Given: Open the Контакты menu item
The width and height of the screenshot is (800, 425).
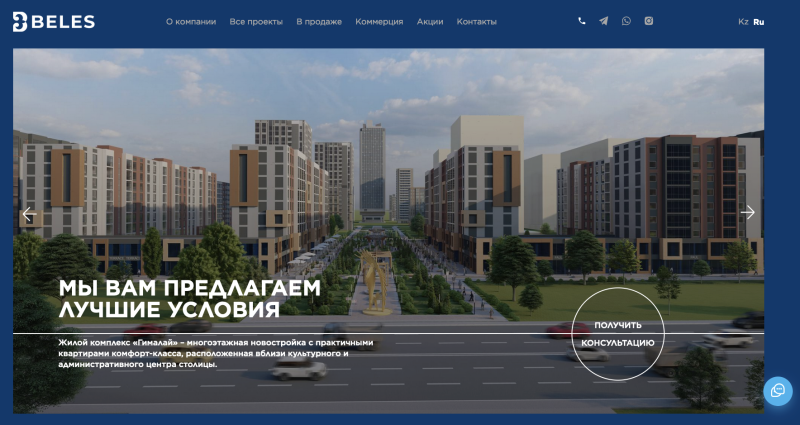Looking at the screenshot, I should [x=477, y=22].
